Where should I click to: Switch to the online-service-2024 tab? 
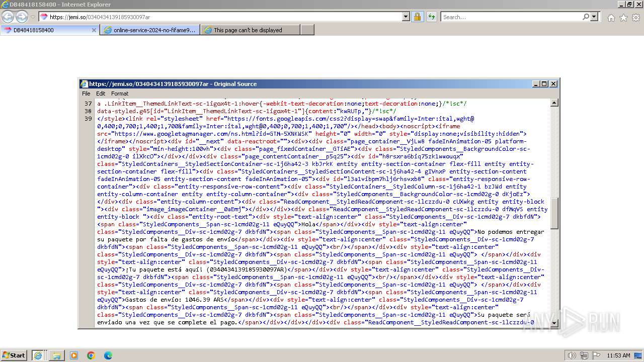point(150,30)
